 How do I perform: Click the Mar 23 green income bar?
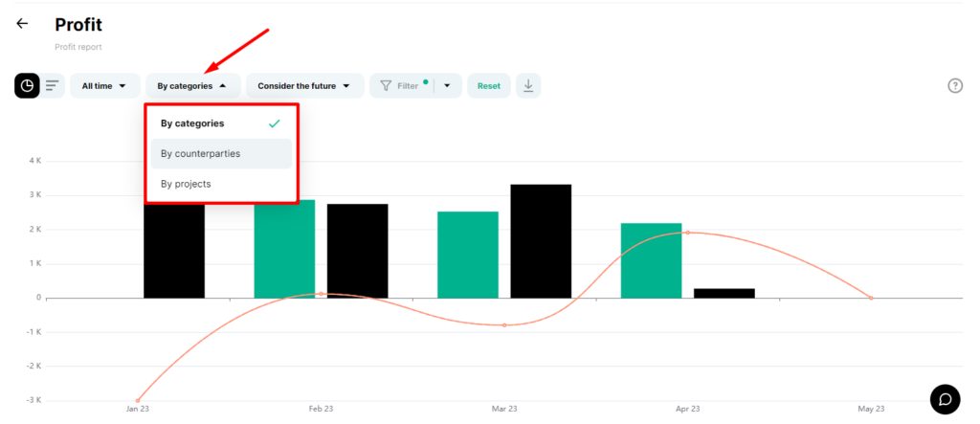pos(468,255)
